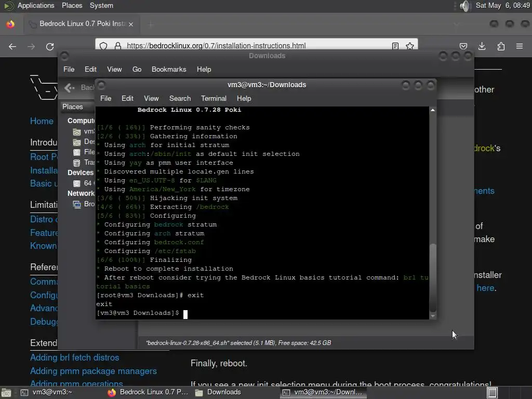Switch to vm3@vm3:~/Downl... taskbar item
The width and height of the screenshot is (532, 399).
[323, 392]
